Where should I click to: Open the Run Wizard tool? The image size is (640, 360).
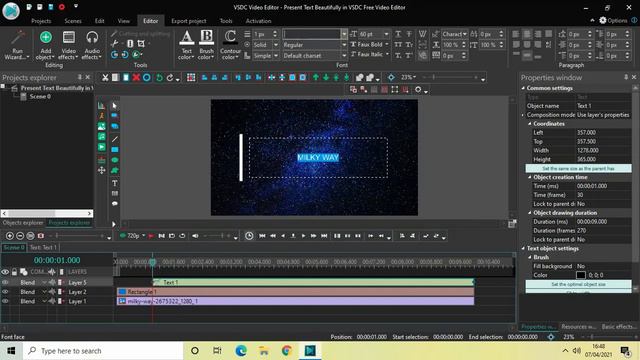tap(17, 45)
